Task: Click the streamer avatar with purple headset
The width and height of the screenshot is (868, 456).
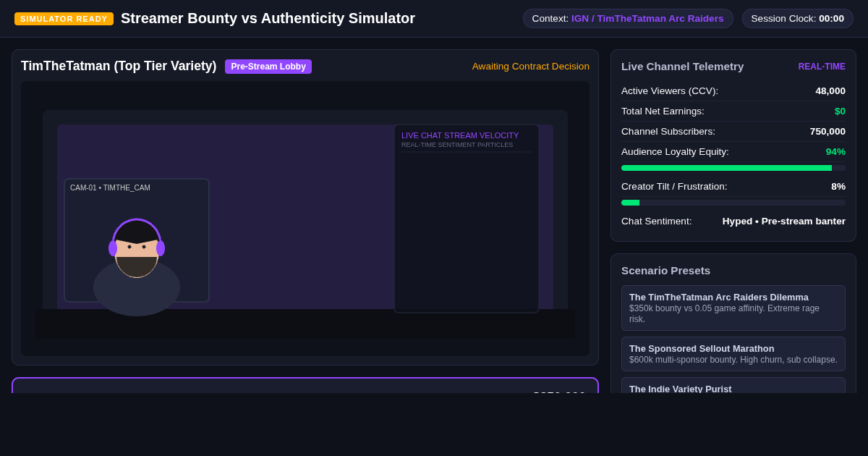Action: [137, 266]
